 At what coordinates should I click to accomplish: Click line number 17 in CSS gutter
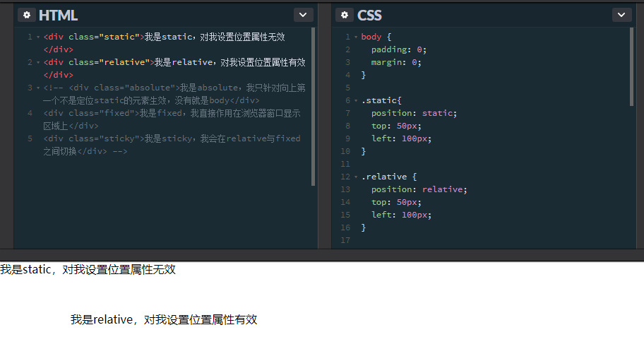click(x=345, y=240)
